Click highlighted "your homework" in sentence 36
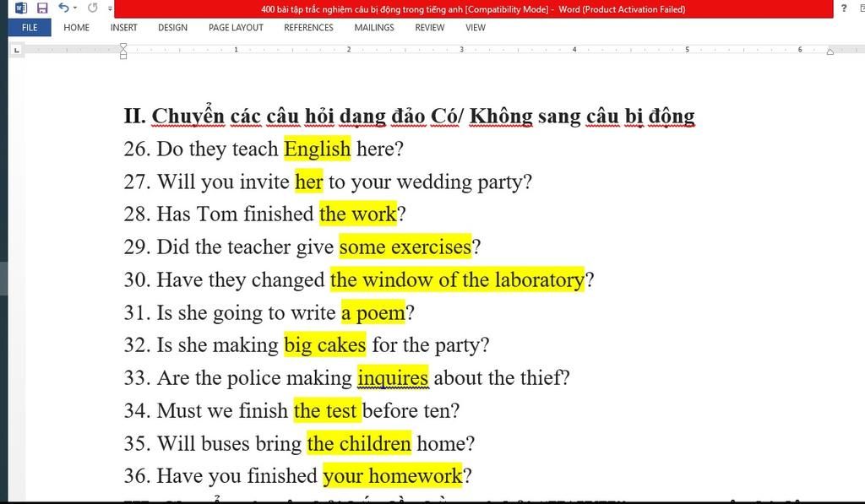This screenshot has width=865, height=504. tap(393, 476)
